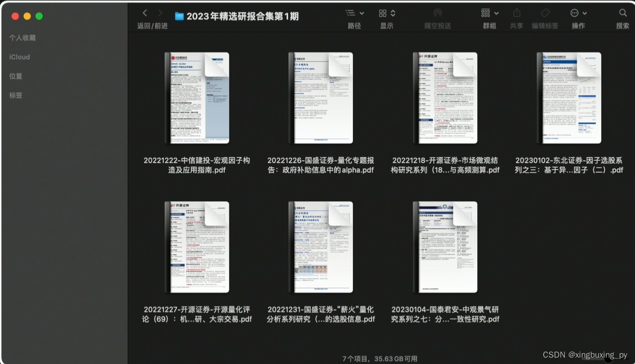Open the 路径 path list menu
The height and width of the screenshot is (364, 635).
tap(355, 13)
